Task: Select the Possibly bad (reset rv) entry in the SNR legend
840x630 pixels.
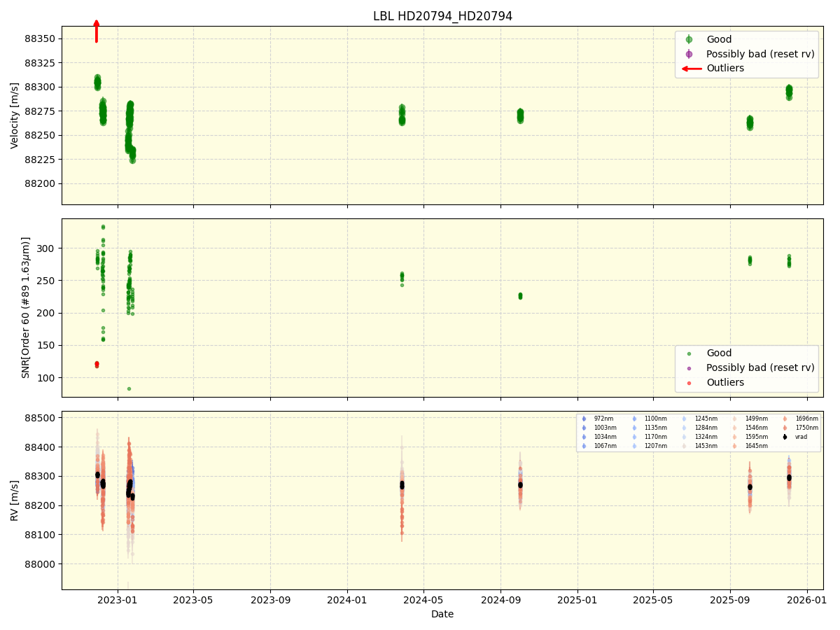Action: click(x=749, y=368)
